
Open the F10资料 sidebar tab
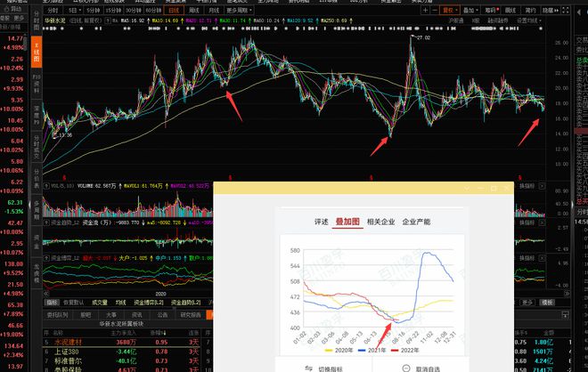pos(37,84)
